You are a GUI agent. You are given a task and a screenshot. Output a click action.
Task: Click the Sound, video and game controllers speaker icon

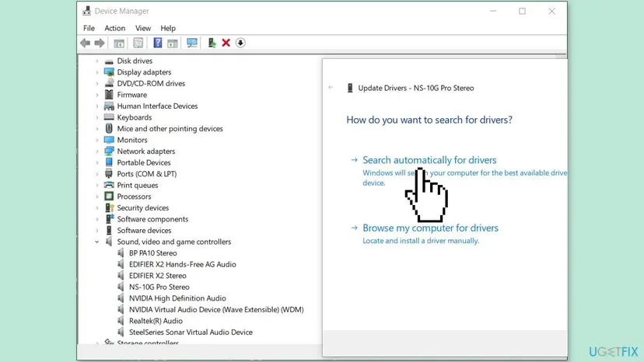tap(109, 242)
